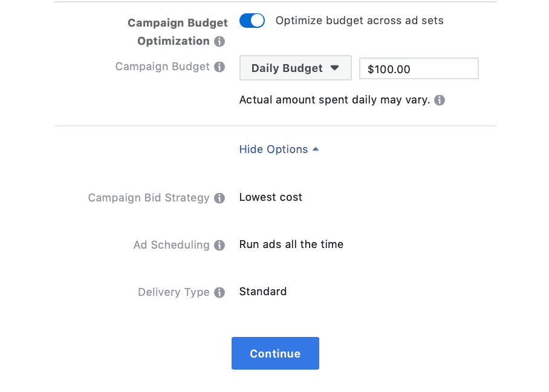Open Campaign Bid Strategy info tooltip icon
The height and width of the screenshot is (392, 549).
pyautogui.click(x=219, y=198)
